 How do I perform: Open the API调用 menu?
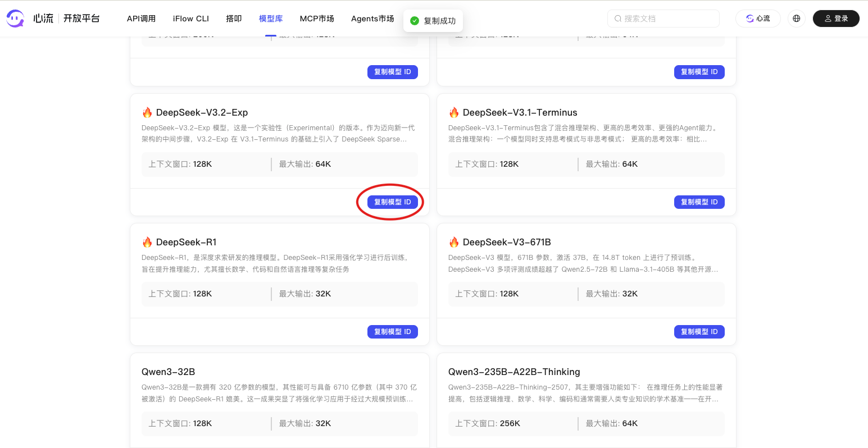141,19
